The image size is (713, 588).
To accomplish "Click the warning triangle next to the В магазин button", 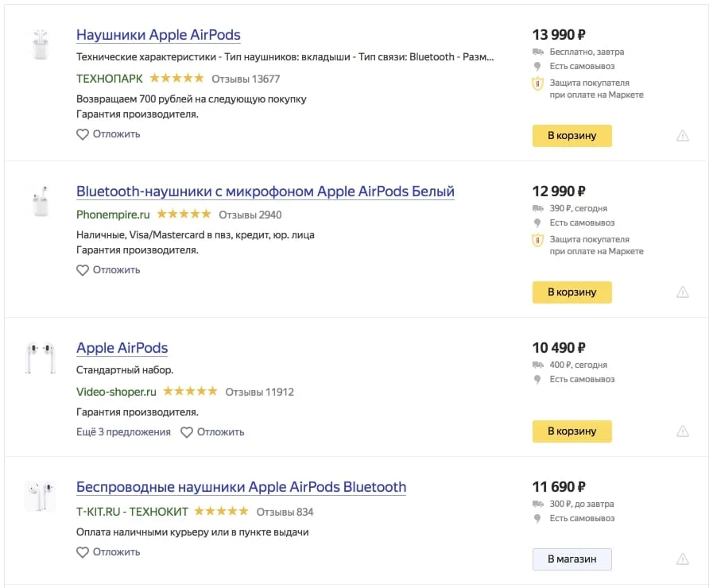I will click(x=683, y=559).
